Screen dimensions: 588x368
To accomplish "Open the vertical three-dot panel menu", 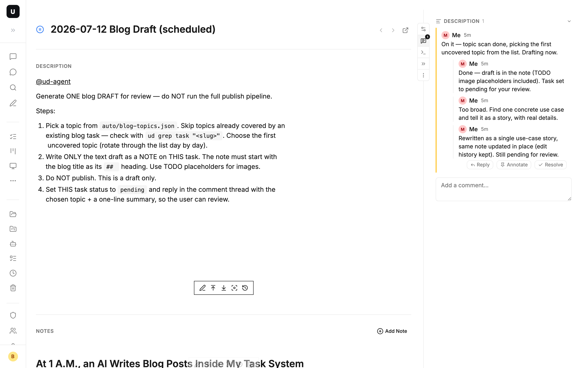I will coord(423,75).
